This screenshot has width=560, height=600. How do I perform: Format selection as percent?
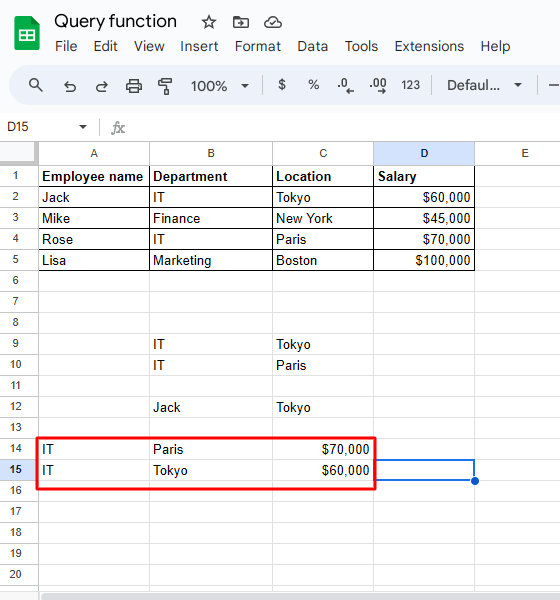coord(313,85)
